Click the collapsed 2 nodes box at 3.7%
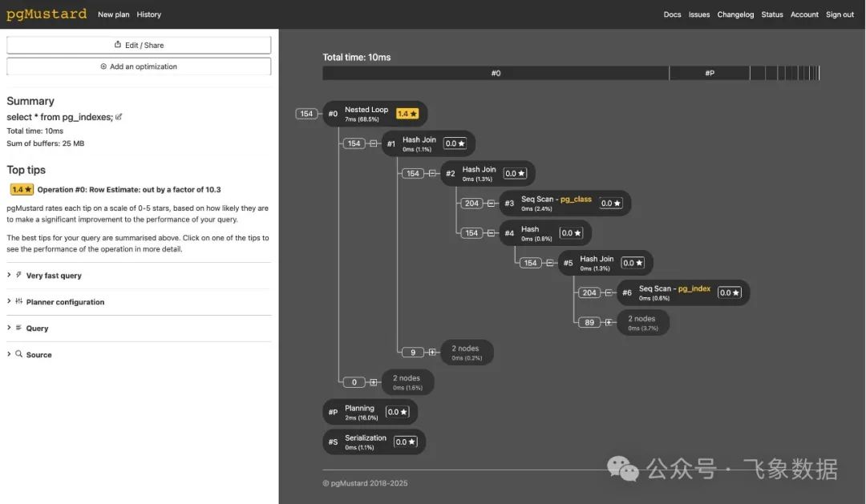 tap(643, 322)
